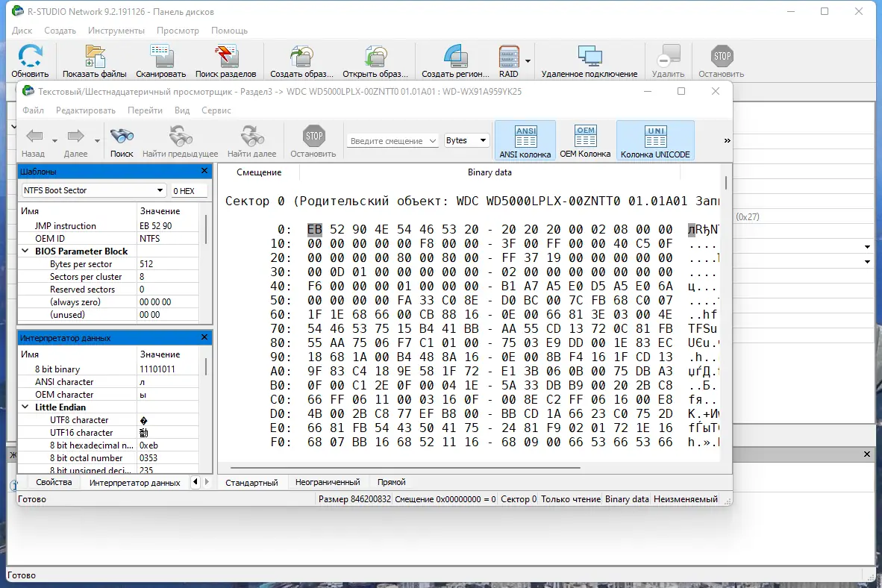Viewport: 882px width, 588px height.
Task: Close the Интерпретатор данных panel
Action: click(x=204, y=337)
